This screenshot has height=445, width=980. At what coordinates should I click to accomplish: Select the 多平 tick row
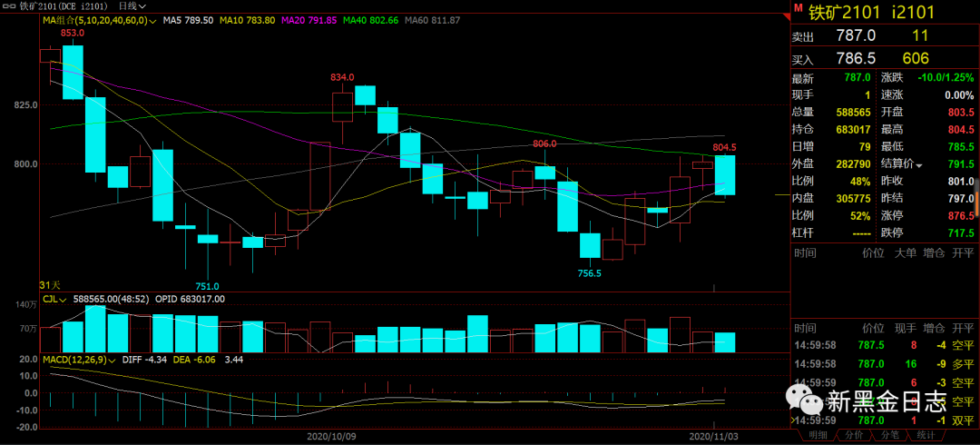883,363
